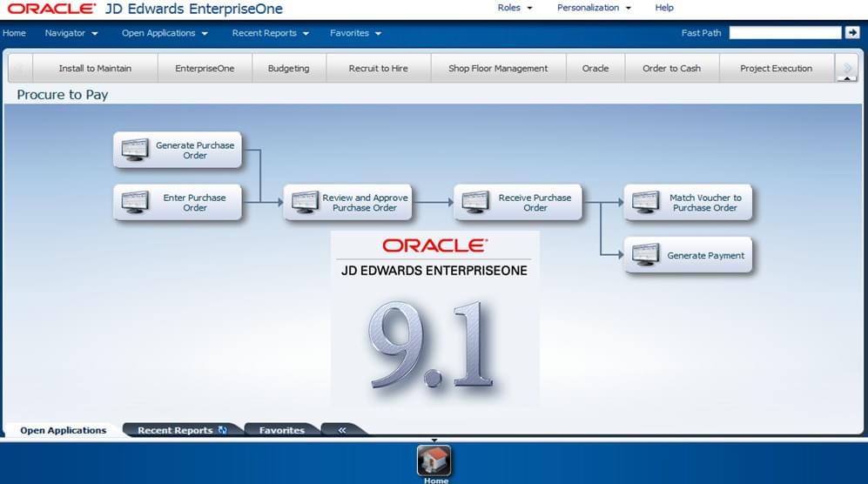The width and height of the screenshot is (868, 484).
Task: Click inside the Fast Path input field
Action: coord(784,33)
